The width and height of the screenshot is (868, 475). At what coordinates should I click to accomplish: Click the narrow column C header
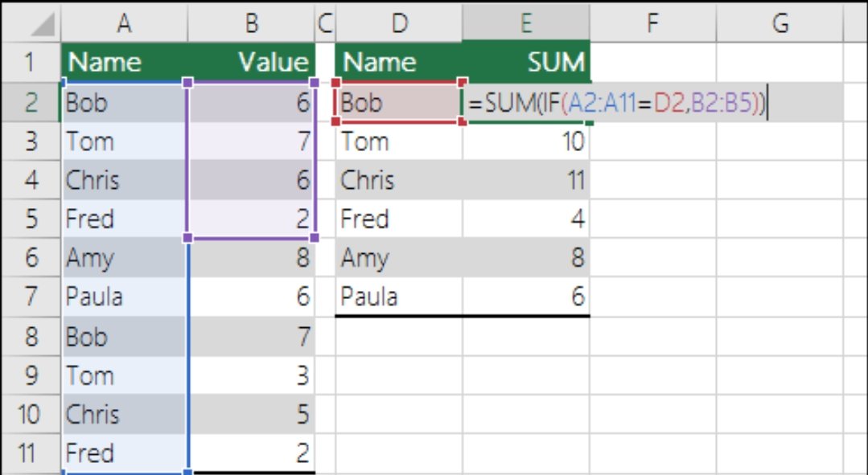coord(325,25)
